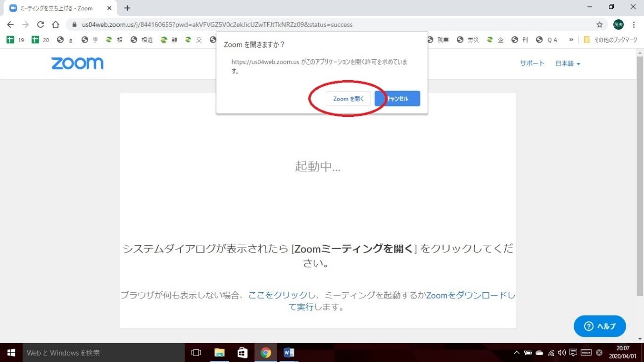Reload the page with the refresh icon
Screen dimensions: 644x362
tap(41, 24)
